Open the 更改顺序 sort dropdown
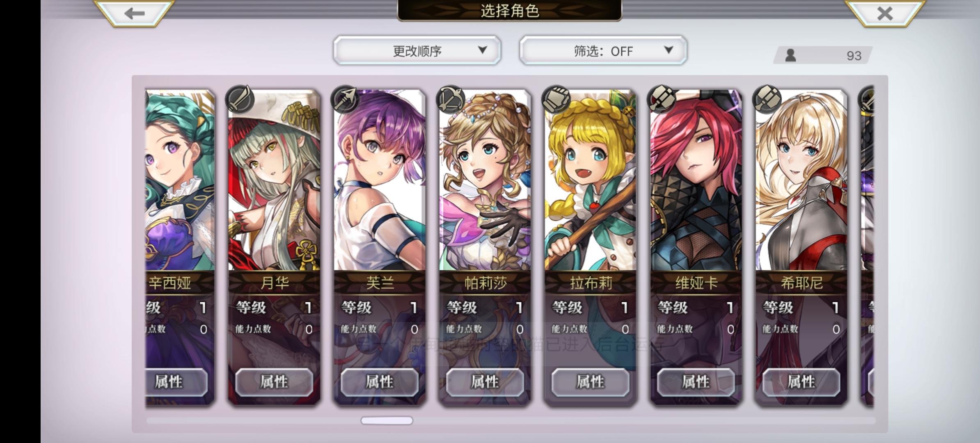The width and height of the screenshot is (980, 443). point(417,50)
